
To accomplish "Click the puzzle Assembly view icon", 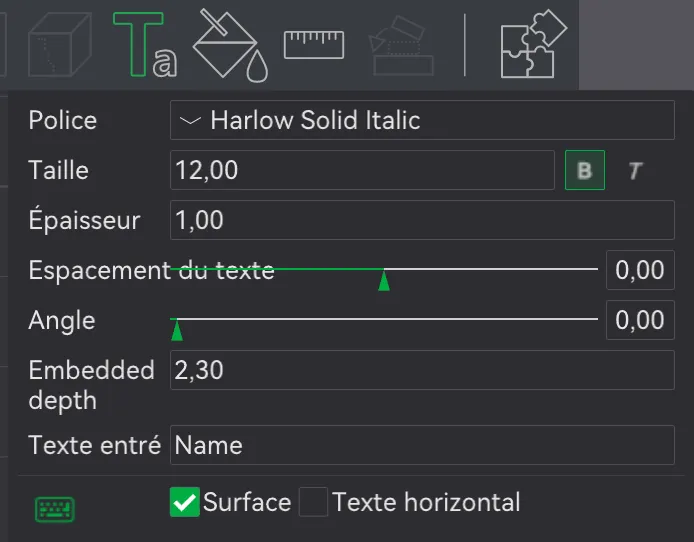I will 534,44.
